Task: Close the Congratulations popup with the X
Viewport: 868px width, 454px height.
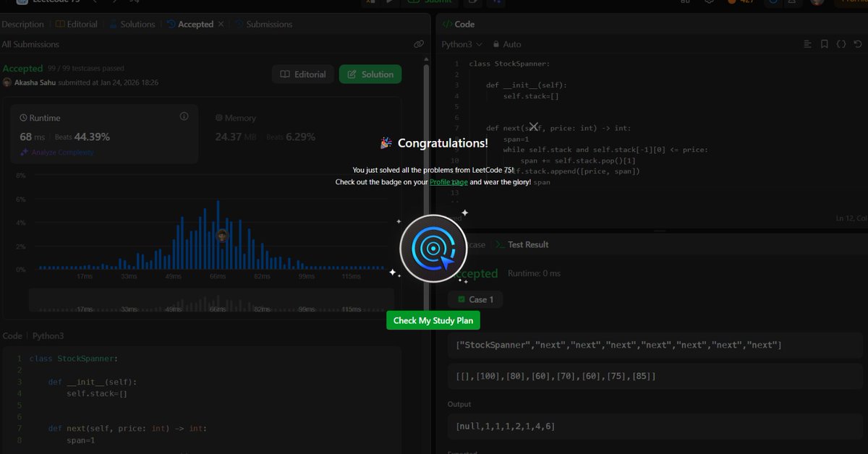Action: 534,127
